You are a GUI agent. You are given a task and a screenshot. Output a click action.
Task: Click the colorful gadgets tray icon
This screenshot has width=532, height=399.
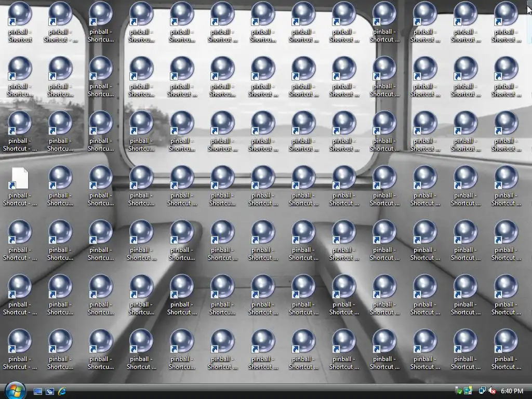pyautogui.click(x=468, y=391)
